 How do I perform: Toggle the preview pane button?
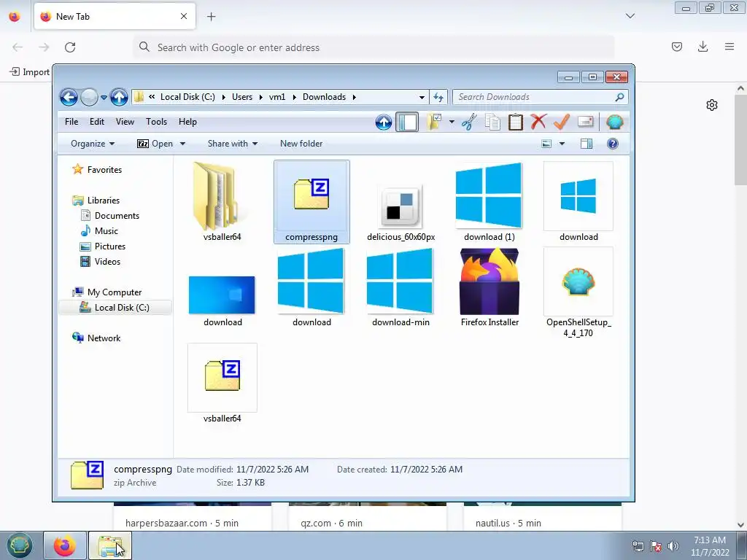click(587, 144)
